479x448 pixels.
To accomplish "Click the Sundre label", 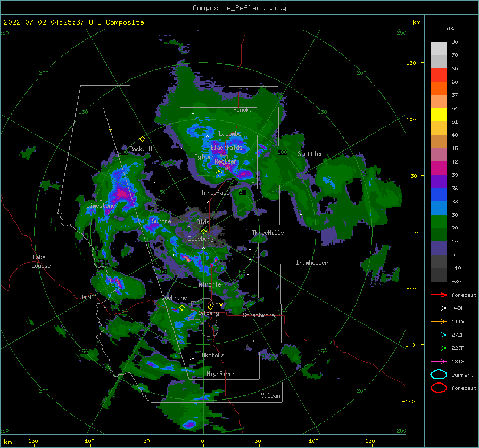I will [x=161, y=221].
